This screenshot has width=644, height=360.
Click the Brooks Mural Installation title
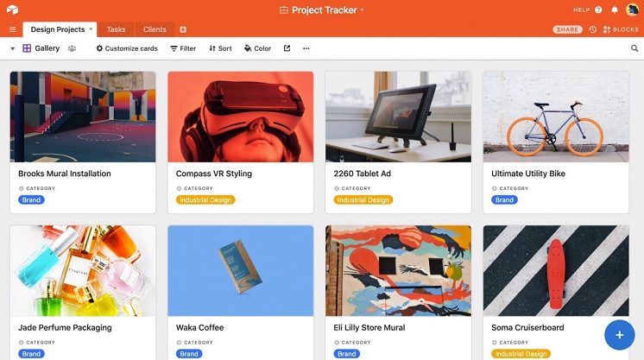[65, 174]
